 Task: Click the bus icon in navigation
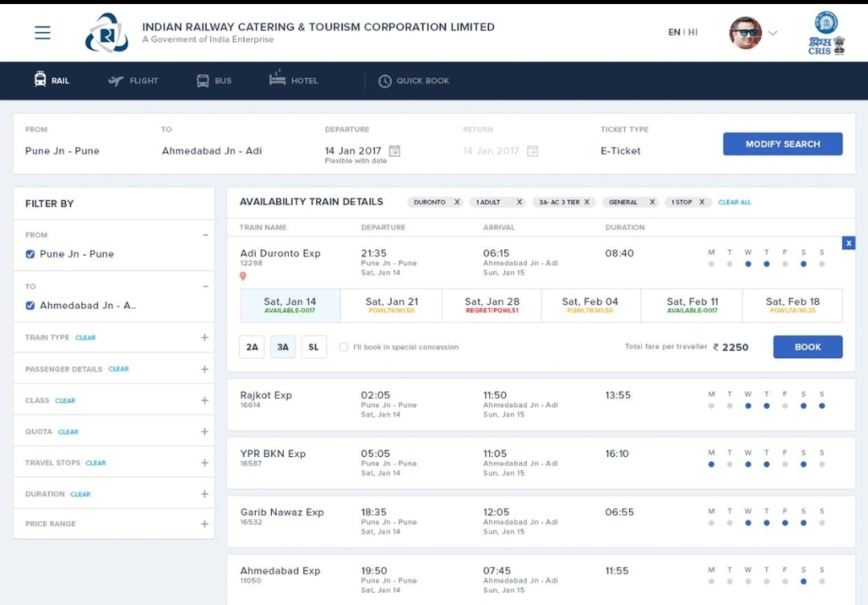pos(203,80)
